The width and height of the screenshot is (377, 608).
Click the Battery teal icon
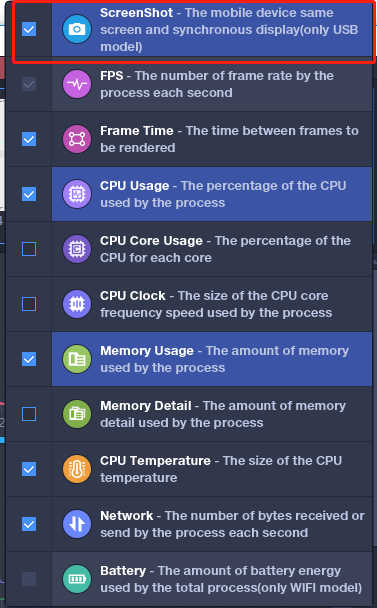click(x=77, y=579)
